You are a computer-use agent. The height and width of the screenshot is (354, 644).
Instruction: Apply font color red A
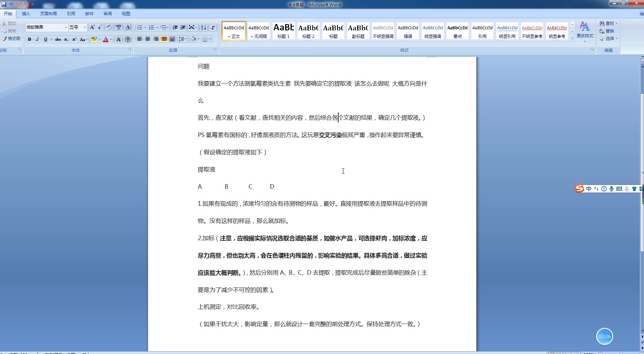point(106,39)
